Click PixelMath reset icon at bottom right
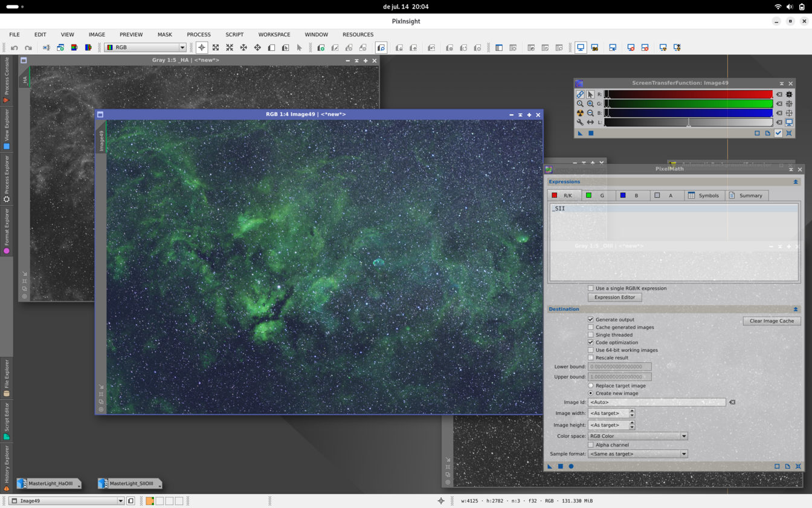This screenshot has width=812, height=508. click(798, 466)
